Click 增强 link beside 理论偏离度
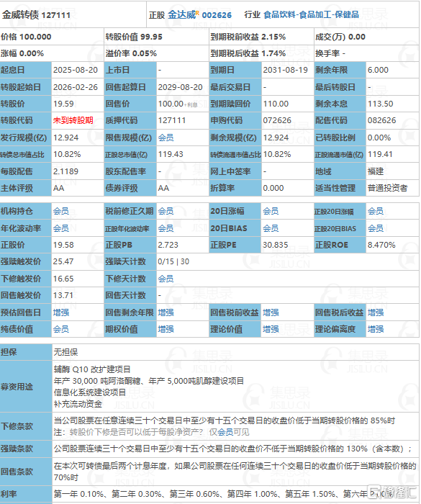The width and height of the screenshot is (421, 504). (376, 329)
